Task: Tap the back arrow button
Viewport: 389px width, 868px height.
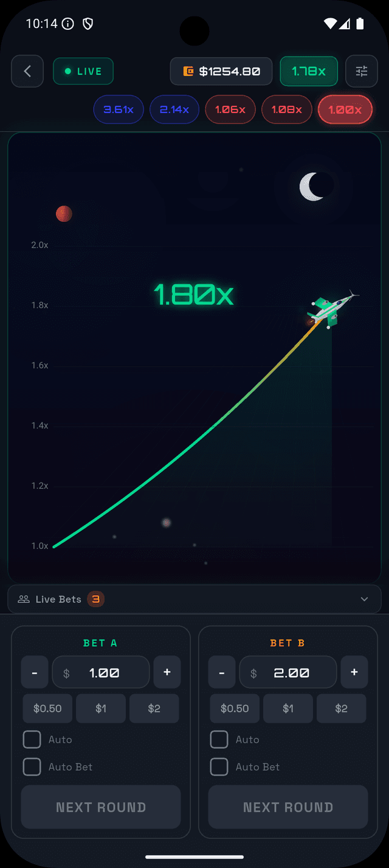Action: click(27, 71)
